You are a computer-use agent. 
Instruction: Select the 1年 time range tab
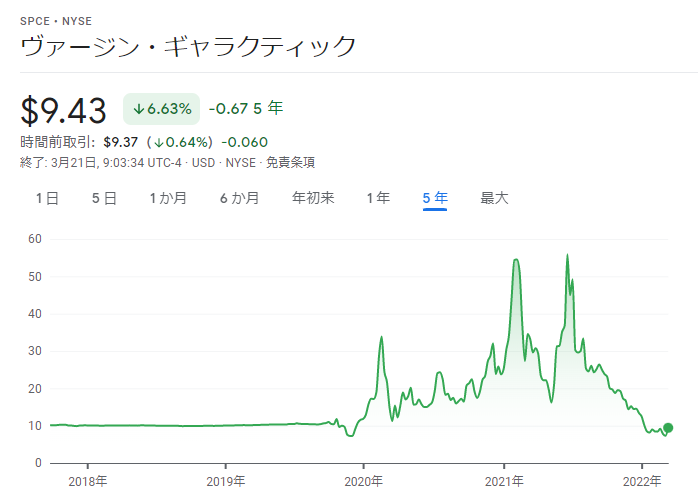378,198
